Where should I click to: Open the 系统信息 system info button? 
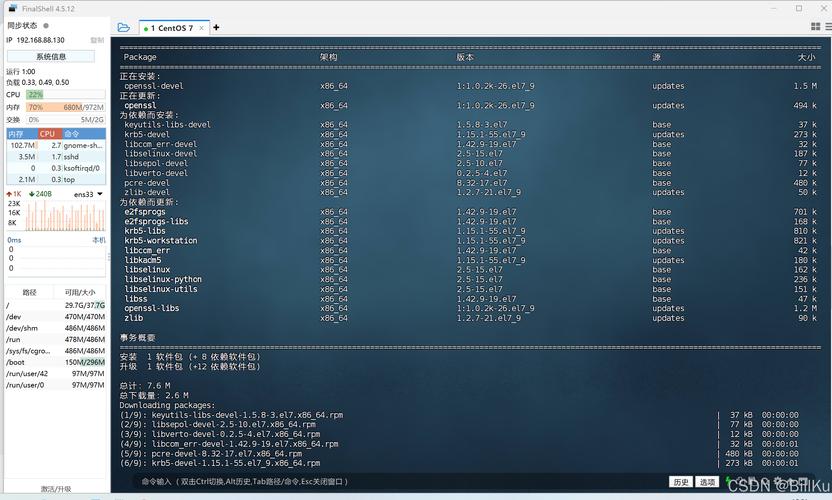[51, 56]
